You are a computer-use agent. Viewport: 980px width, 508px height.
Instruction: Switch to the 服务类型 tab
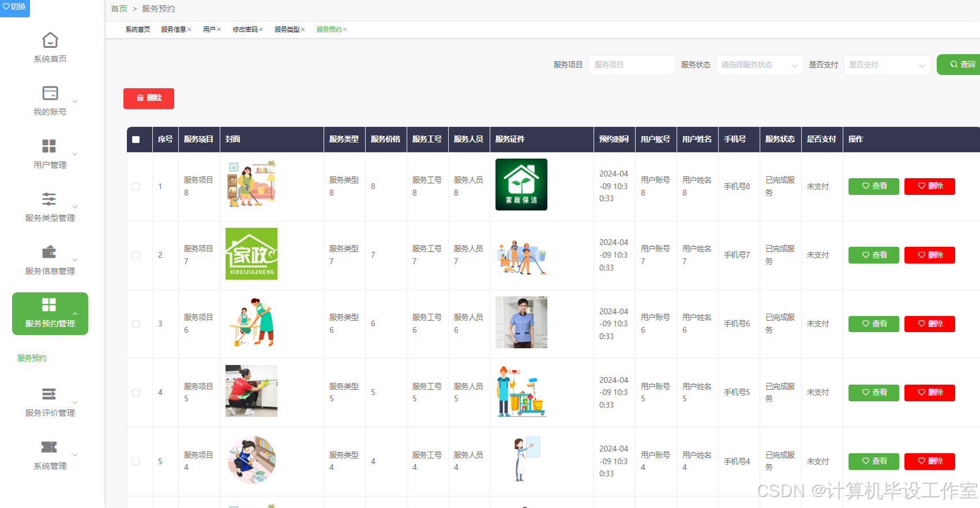[x=287, y=29]
